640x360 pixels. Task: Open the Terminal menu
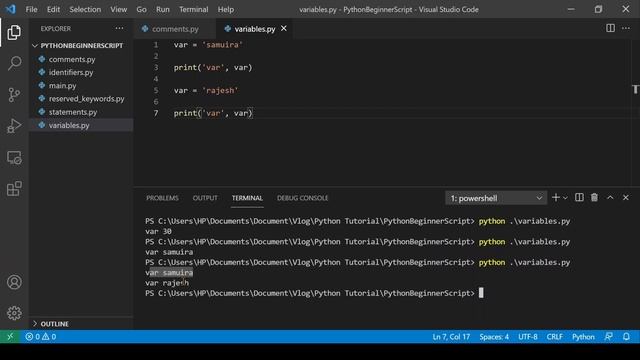[x=193, y=9]
